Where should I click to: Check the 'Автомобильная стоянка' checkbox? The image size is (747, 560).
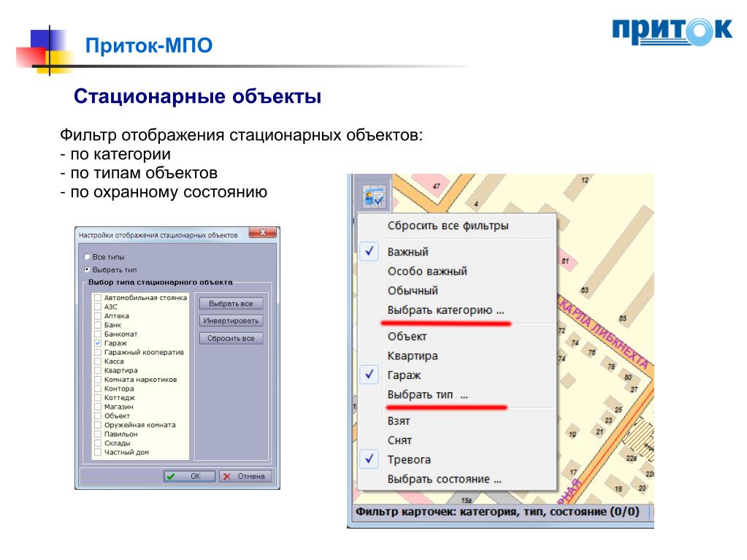coord(98,298)
